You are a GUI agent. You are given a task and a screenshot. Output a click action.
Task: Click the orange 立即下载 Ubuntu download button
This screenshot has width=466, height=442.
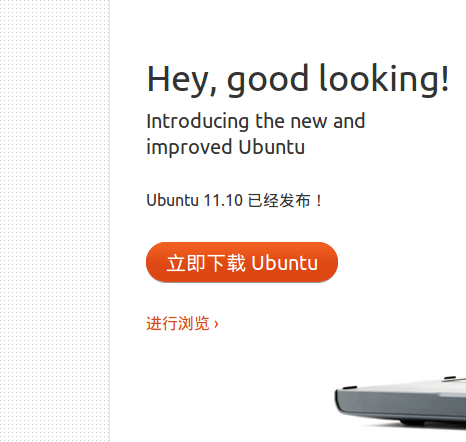coord(242,262)
